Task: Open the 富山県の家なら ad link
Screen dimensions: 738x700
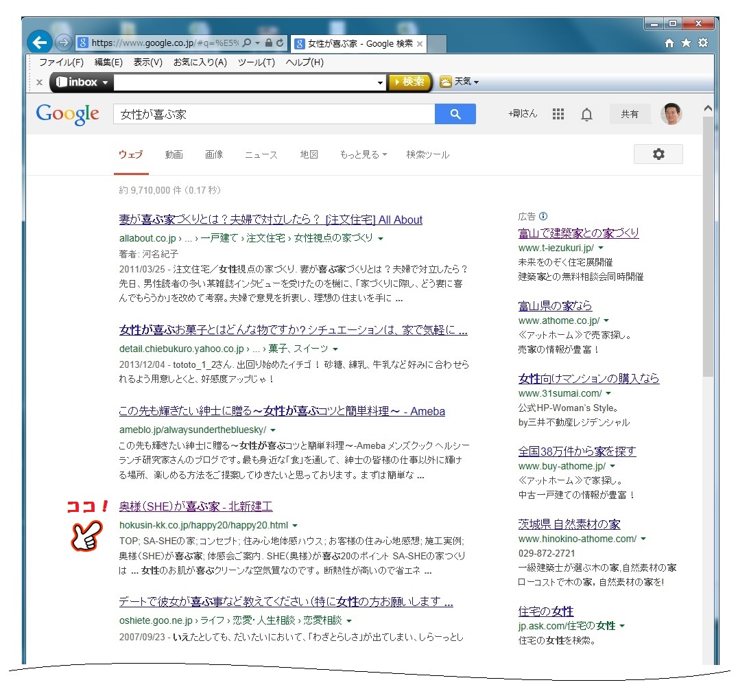Action: [555, 305]
